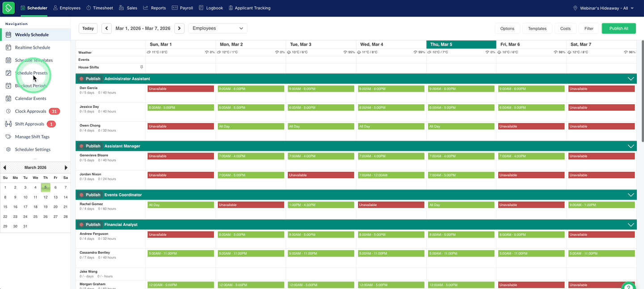Click Jordan Nixon's Tuesday Unavailable block
Image resolution: width=644 pixels, height=289 pixels.
click(321, 175)
